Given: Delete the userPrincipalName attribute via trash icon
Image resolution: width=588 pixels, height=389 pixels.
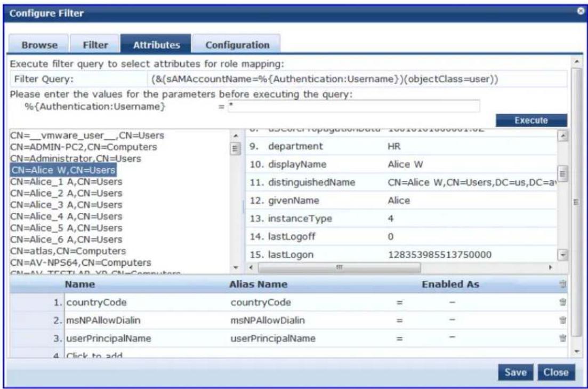Looking at the screenshot, I should coord(562,338).
